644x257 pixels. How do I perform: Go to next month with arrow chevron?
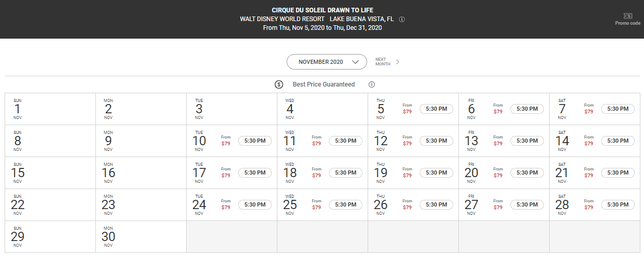(x=398, y=62)
